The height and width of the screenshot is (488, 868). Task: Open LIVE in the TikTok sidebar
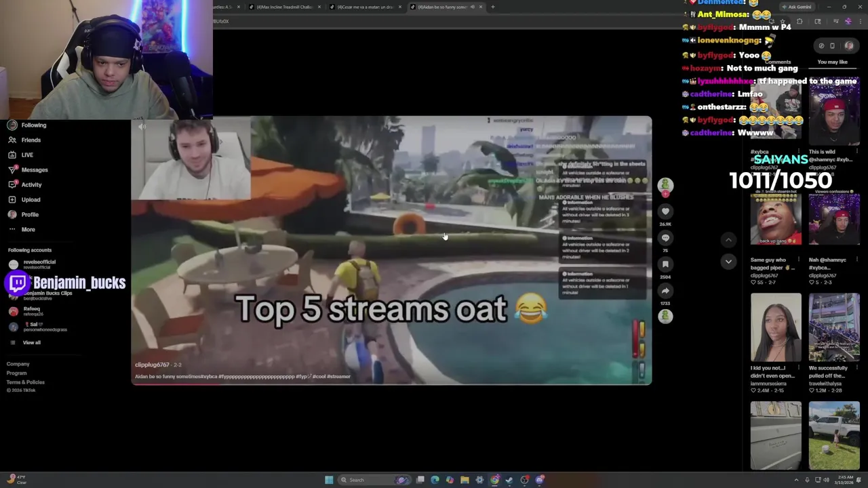point(20,155)
